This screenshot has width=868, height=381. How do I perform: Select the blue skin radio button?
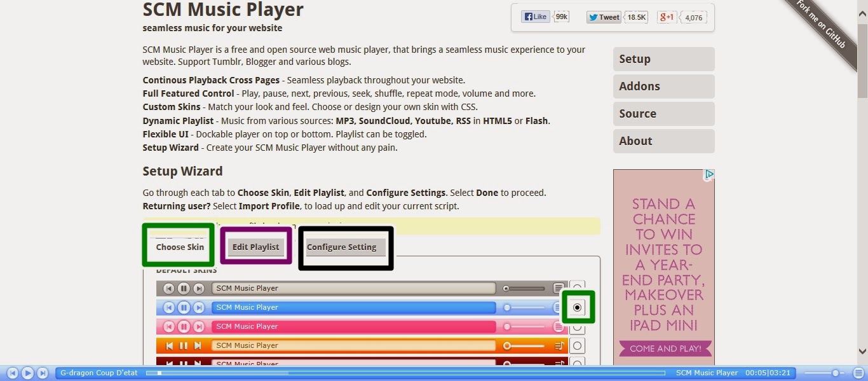[x=577, y=307]
